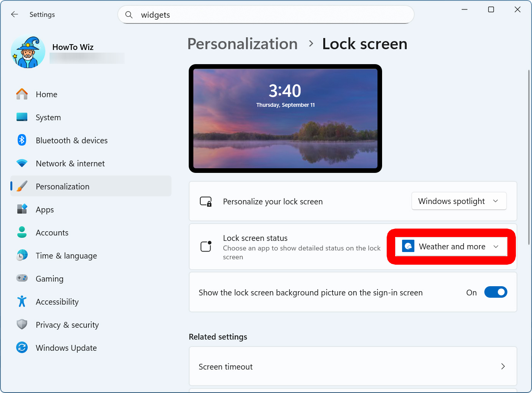Click the Privacy & security shield icon
This screenshot has height=393, width=532.
[x=22, y=325]
